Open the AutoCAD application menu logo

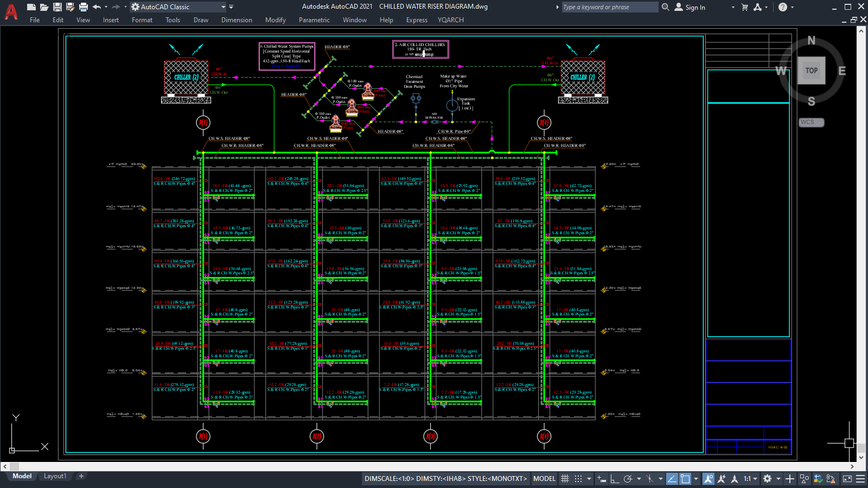tap(11, 11)
